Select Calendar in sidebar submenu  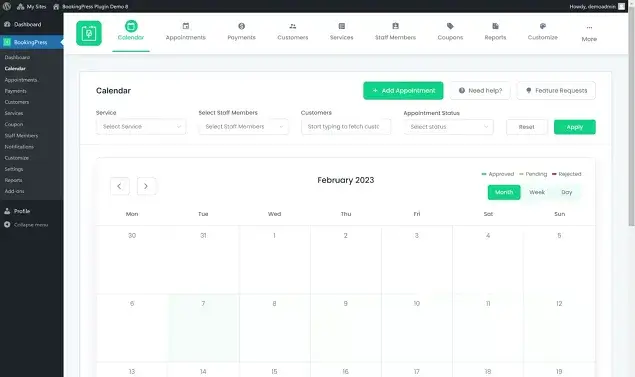pos(15,68)
